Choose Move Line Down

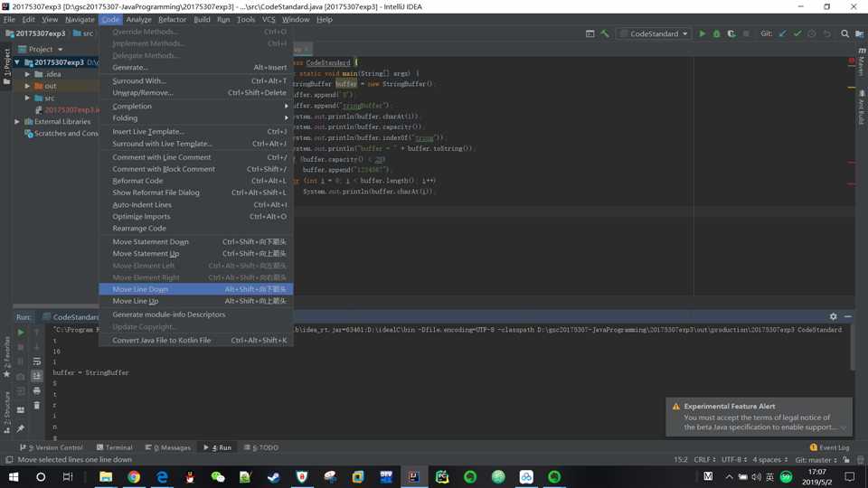click(196, 289)
